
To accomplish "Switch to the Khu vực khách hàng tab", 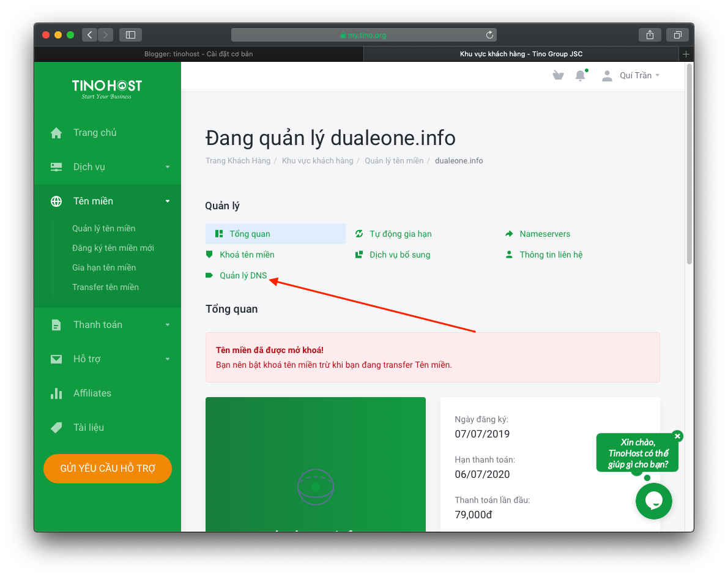I will click(521, 54).
